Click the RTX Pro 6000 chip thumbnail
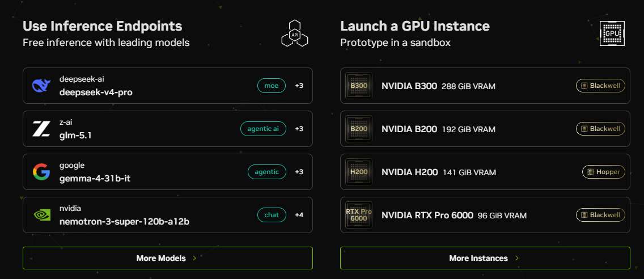Screen dimensions: 644x279 [x=359, y=215]
